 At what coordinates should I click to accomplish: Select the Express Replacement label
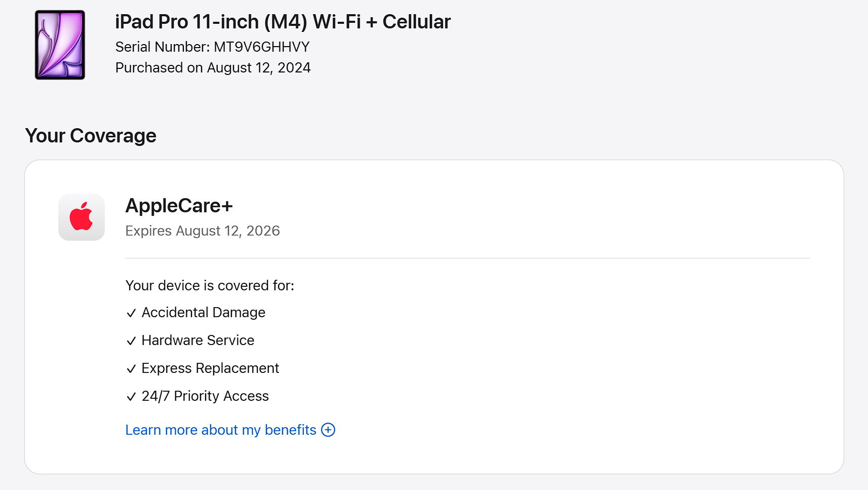point(210,368)
